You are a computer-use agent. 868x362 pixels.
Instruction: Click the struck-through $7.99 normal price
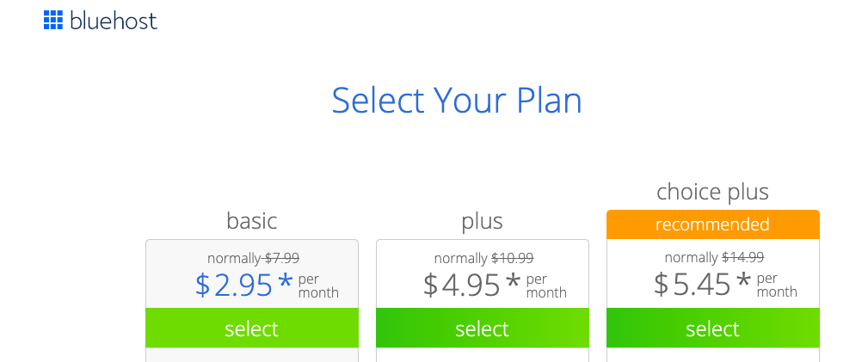(282, 259)
